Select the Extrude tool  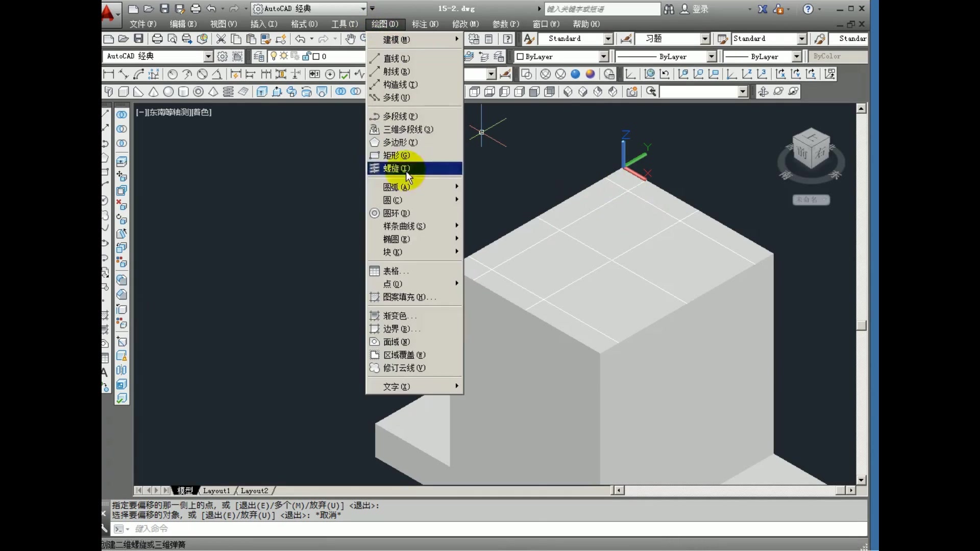coord(262,92)
